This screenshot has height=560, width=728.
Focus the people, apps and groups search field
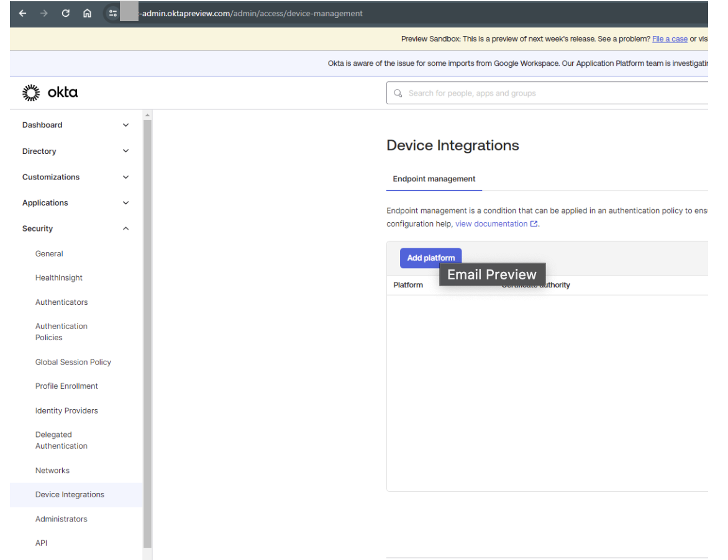[x=547, y=93]
